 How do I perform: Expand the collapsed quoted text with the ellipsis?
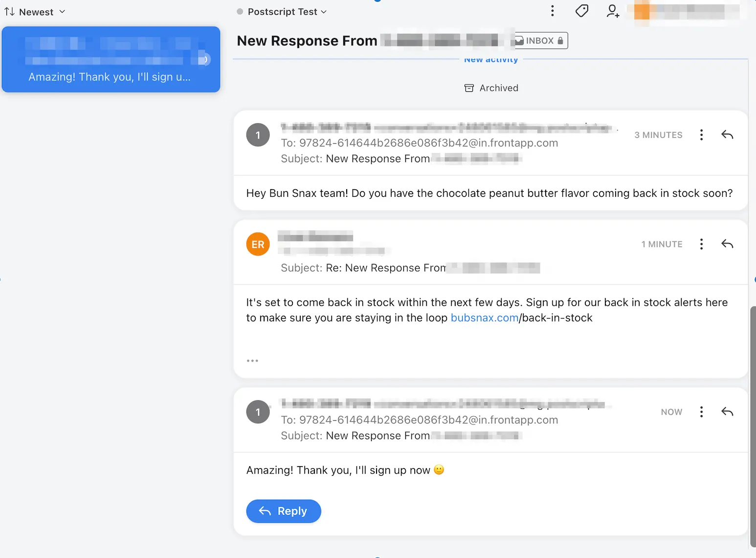pyautogui.click(x=252, y=361)
